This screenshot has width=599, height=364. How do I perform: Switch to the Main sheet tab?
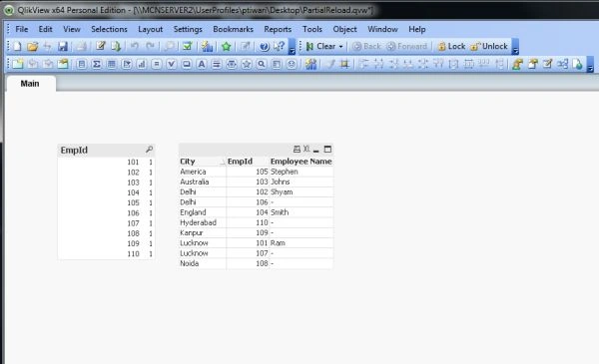tap(30, 84)
